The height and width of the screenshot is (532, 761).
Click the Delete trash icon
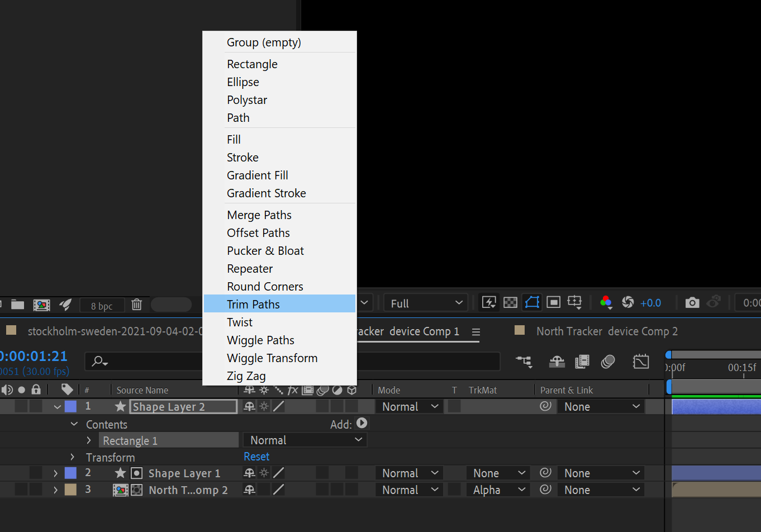coord(136,305)
